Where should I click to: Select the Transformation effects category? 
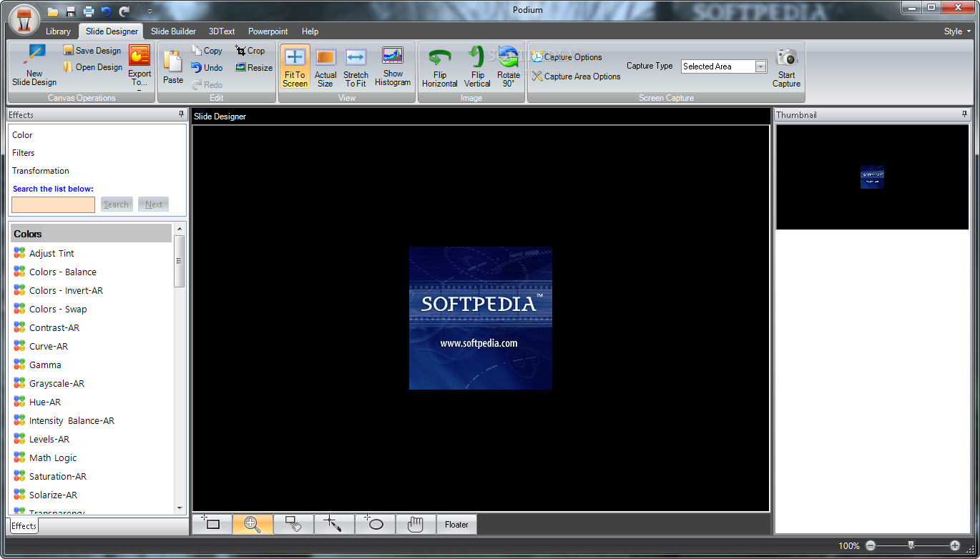click(41, 171)
